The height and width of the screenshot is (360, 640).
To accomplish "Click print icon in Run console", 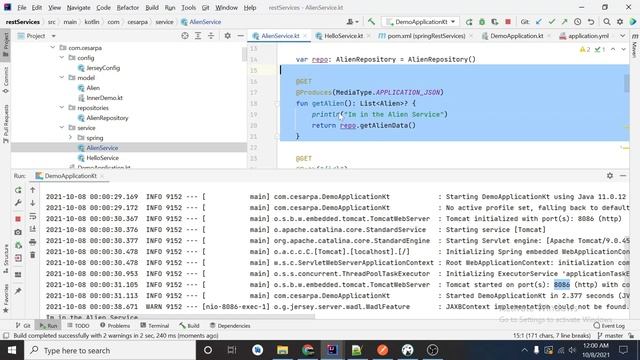I will click(33, 242).
